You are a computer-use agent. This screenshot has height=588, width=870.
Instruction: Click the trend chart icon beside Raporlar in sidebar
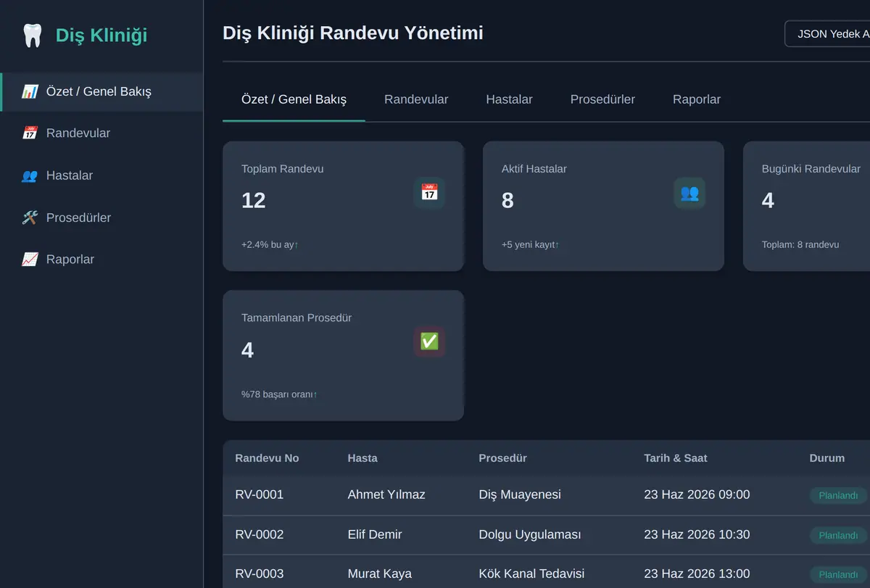30,260
